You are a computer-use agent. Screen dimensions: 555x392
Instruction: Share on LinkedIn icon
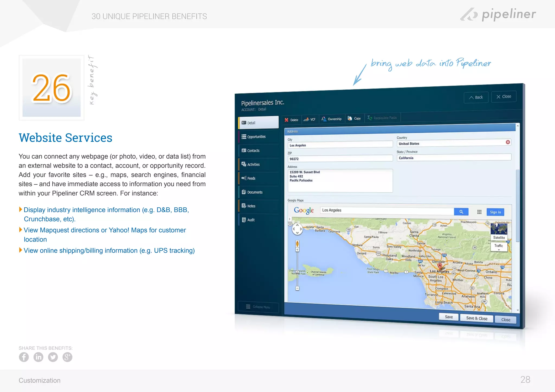(38, 357)
